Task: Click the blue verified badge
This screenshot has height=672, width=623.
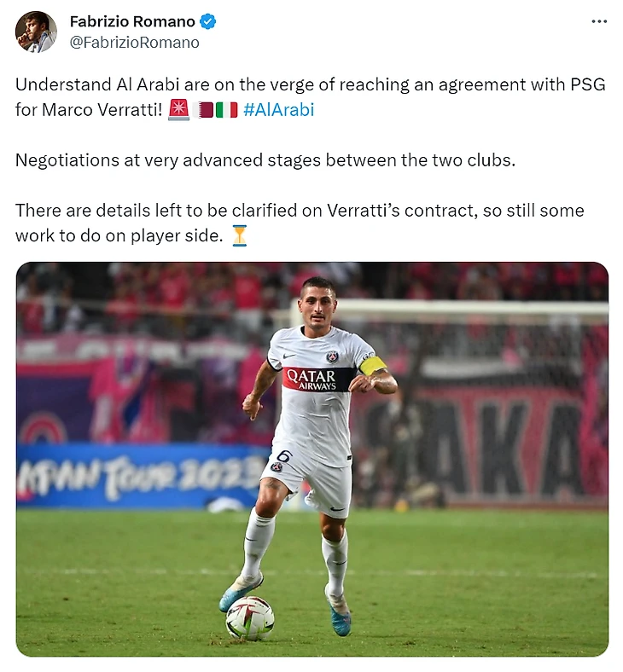Action: [208, 21]
